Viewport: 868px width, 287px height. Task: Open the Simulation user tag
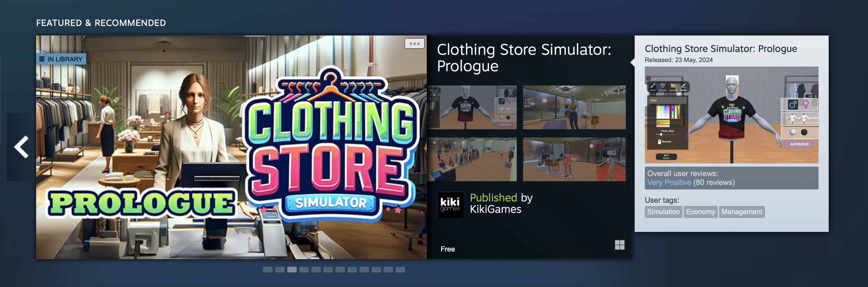tap(663, 212)
